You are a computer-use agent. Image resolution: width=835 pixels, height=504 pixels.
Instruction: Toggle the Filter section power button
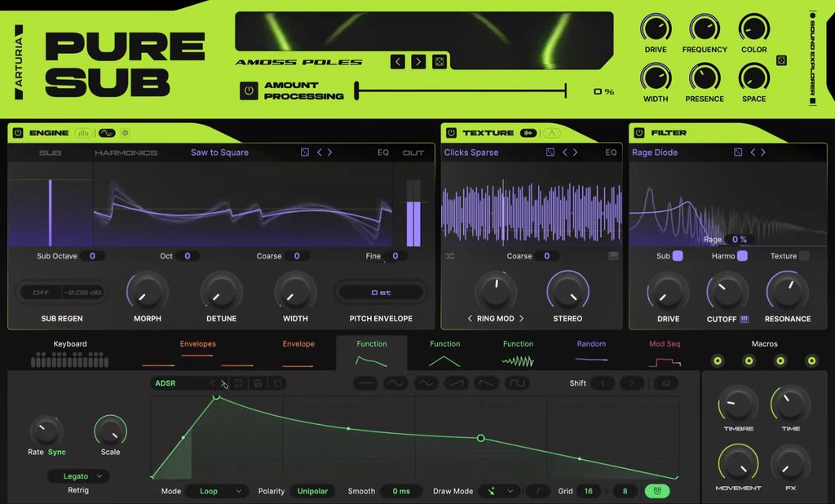point(639,133)
